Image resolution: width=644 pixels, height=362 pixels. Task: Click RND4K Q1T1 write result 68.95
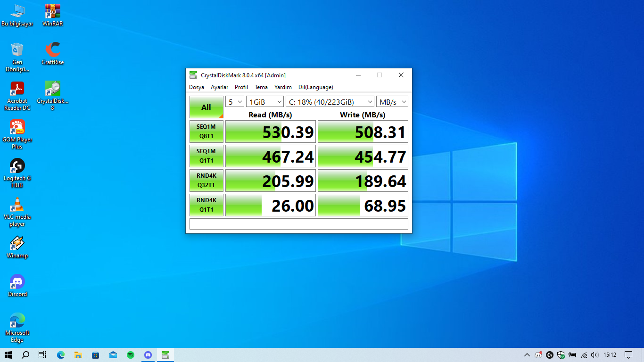click(363, 205)
